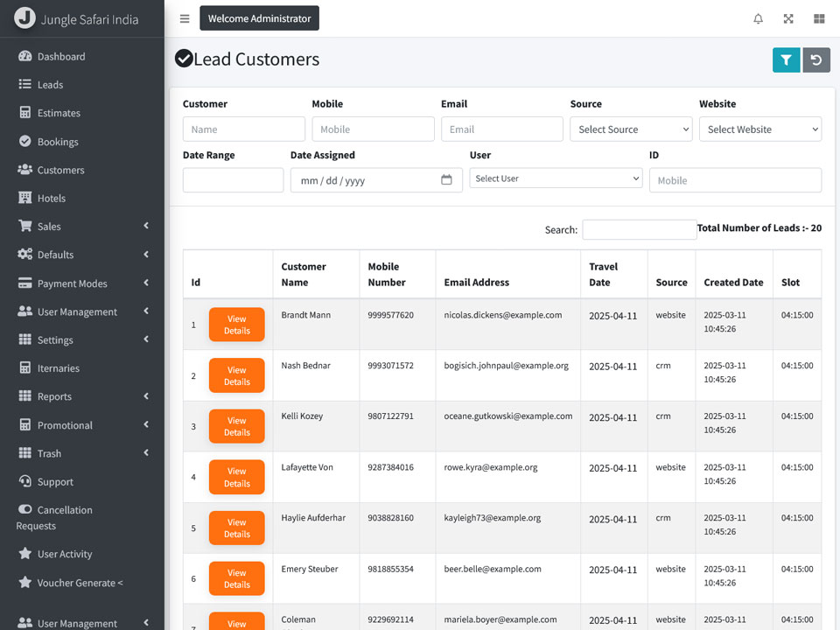Go to Hotels in the sidebar
The height and width of the screenshot is (630, 840).
pos(52,199)
